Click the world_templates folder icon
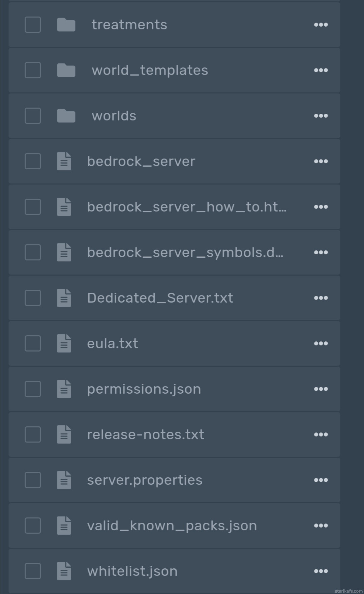 66,70
